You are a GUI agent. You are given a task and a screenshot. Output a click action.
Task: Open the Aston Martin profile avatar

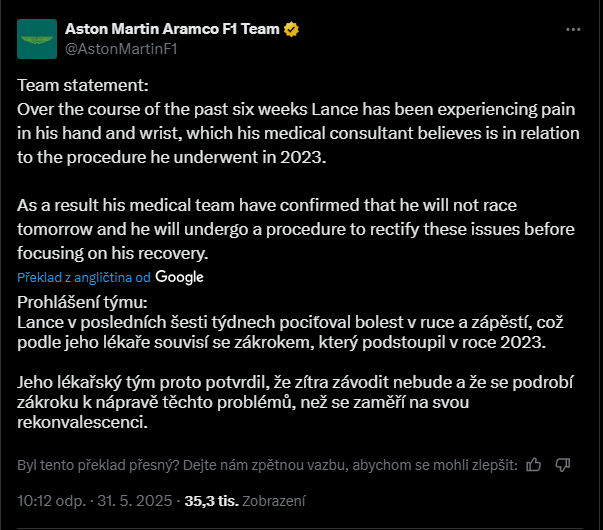pyautogui.click(x=37, y=39)
